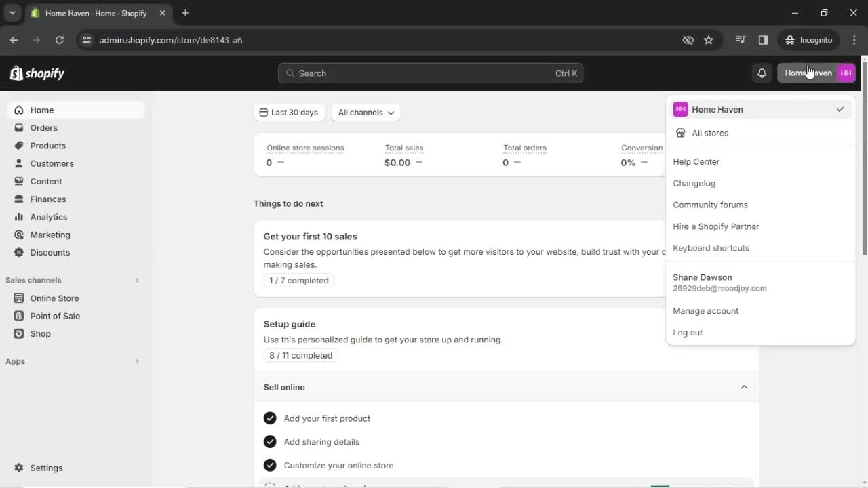868x488 pixels.
Task: Open Keyboard shortcuts from menu
Action: pos(711,248)
